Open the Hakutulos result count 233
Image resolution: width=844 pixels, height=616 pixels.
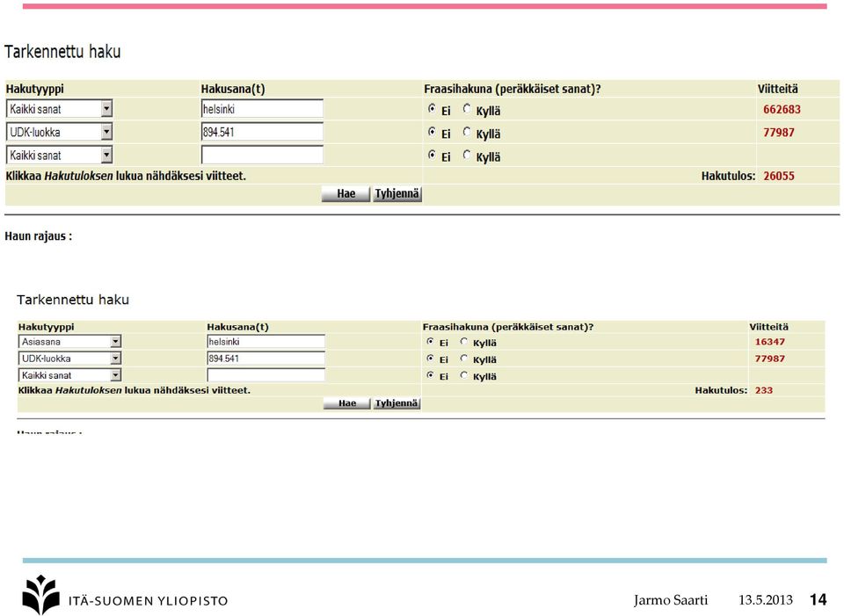(764, 390)
